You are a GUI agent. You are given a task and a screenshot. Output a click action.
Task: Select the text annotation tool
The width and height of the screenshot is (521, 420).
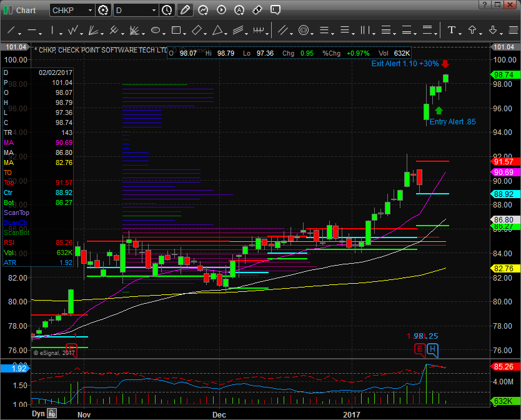coord(451,30)
